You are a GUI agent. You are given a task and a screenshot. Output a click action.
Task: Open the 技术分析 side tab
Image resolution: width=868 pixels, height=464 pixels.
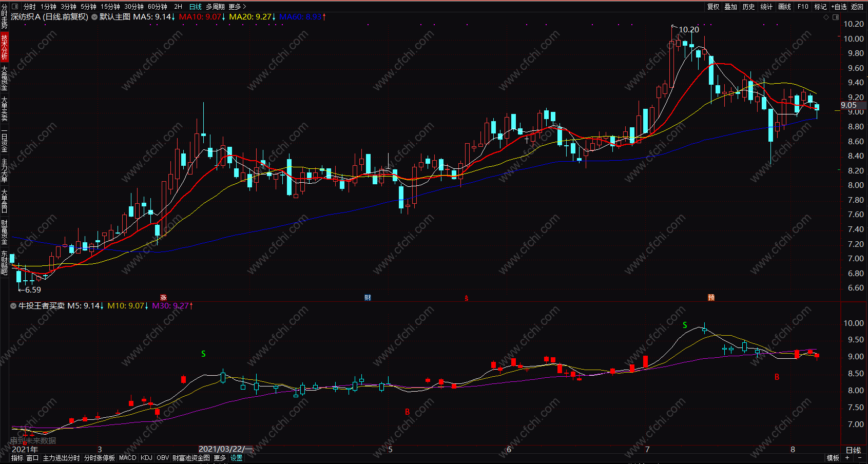(x=4, y=47)
